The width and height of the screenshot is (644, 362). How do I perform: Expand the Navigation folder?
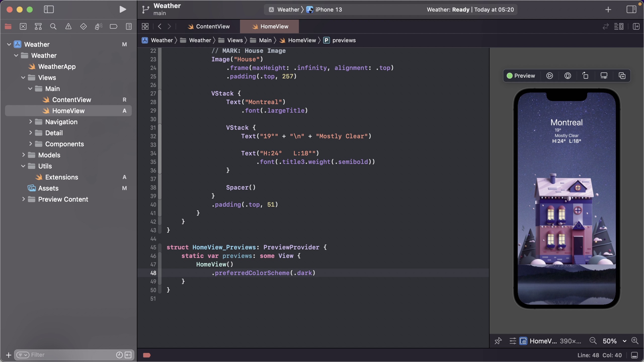(30, 122)
